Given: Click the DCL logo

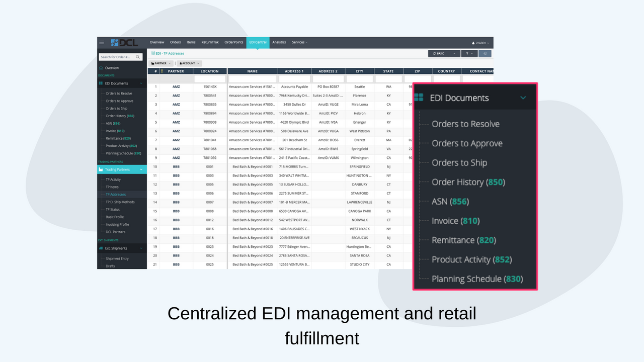Looking at the screenshot, I should (x=124, y=43).
